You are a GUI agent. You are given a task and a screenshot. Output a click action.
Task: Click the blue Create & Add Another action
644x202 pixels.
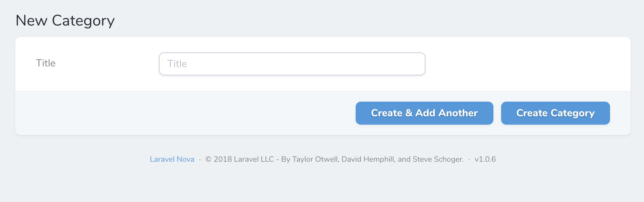point(424,113)
